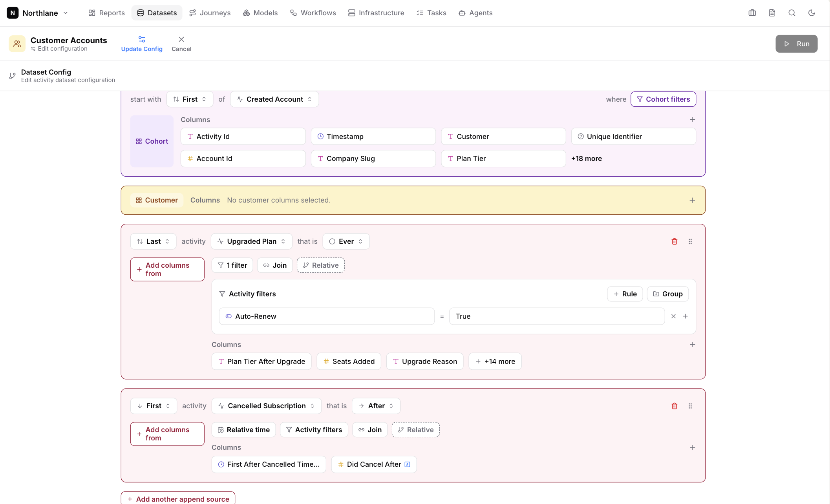Open the Tasks tab
This screenshot has height=504, width=830.
click(x=431, y=13)
